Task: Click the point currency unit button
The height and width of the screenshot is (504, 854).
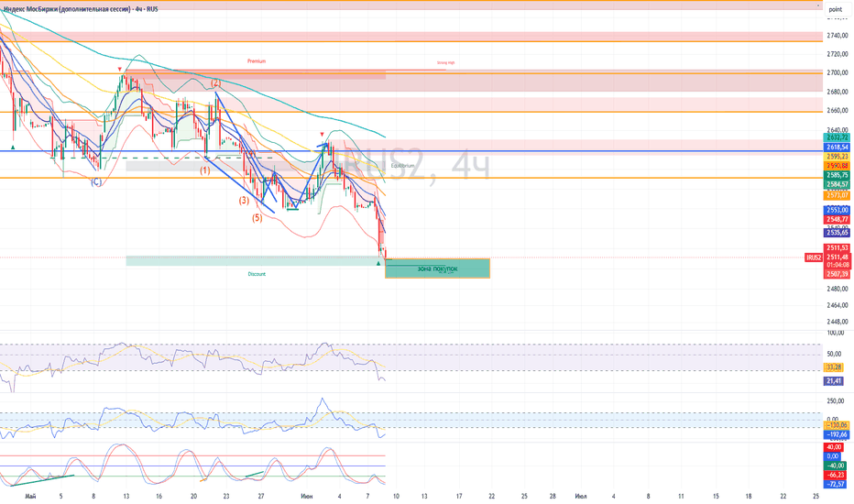Action: click(836, 9)
